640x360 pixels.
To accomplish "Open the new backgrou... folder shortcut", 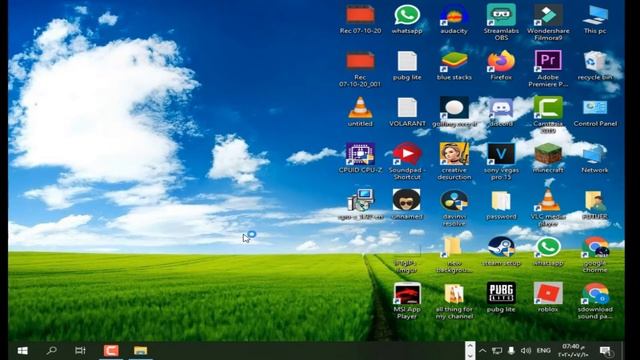I will tap(454, 255).
